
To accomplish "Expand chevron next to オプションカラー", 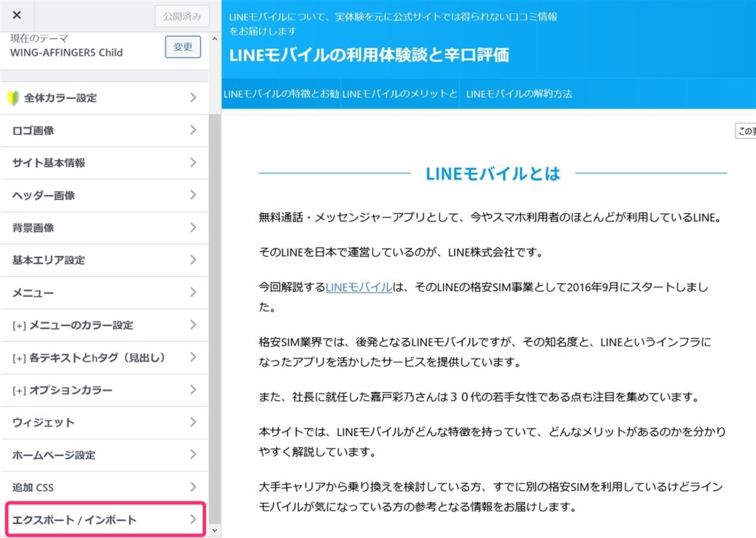I will (193, 390).
